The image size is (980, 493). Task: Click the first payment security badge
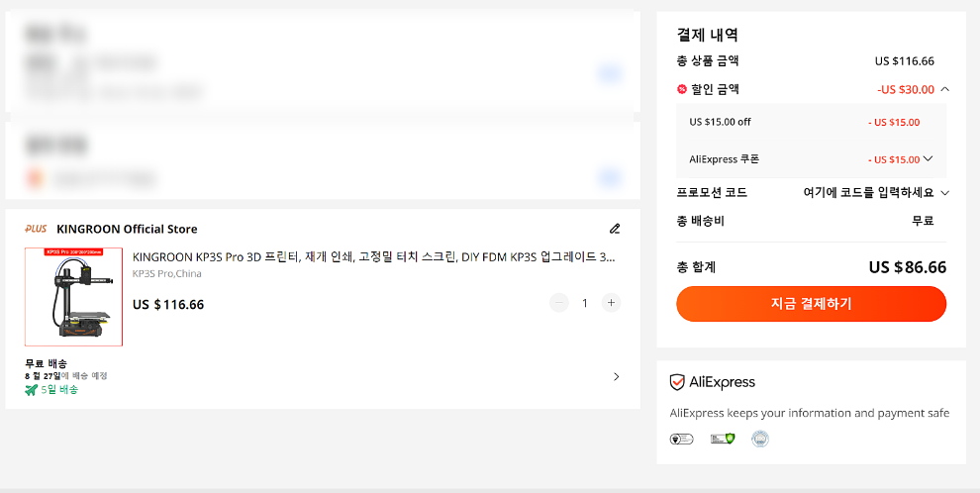(x=681, y=439)
